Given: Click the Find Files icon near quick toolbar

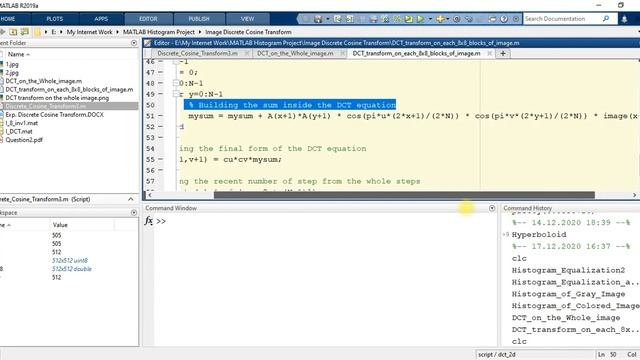Looking at the screenshot, I should (385, 19).
